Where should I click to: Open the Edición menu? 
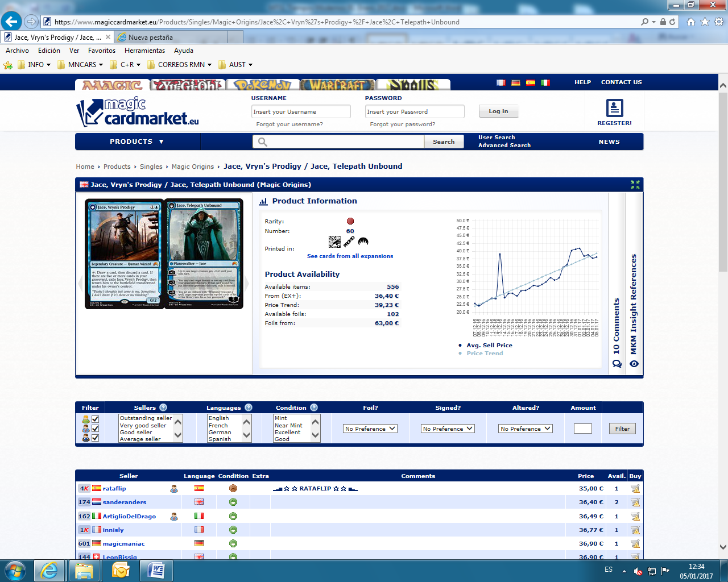(x=49, y=51)
